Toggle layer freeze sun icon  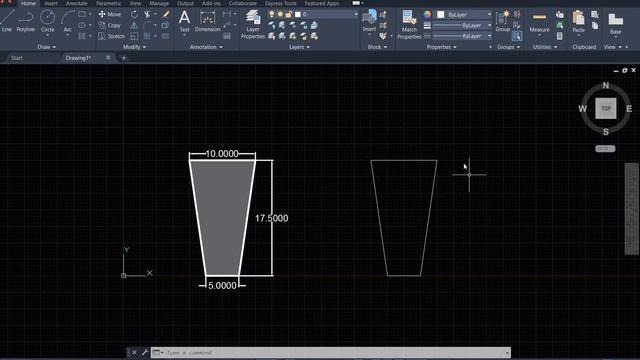(280, 14)
